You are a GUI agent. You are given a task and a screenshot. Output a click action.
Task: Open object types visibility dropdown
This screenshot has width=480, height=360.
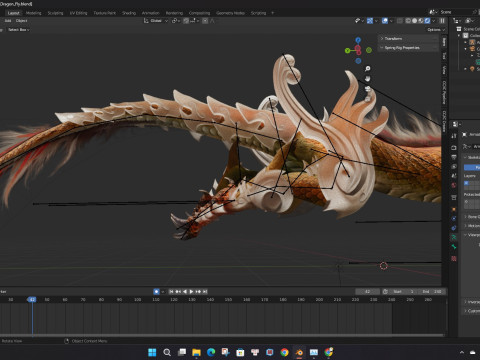pyautogui.click(x=359, y=21)
